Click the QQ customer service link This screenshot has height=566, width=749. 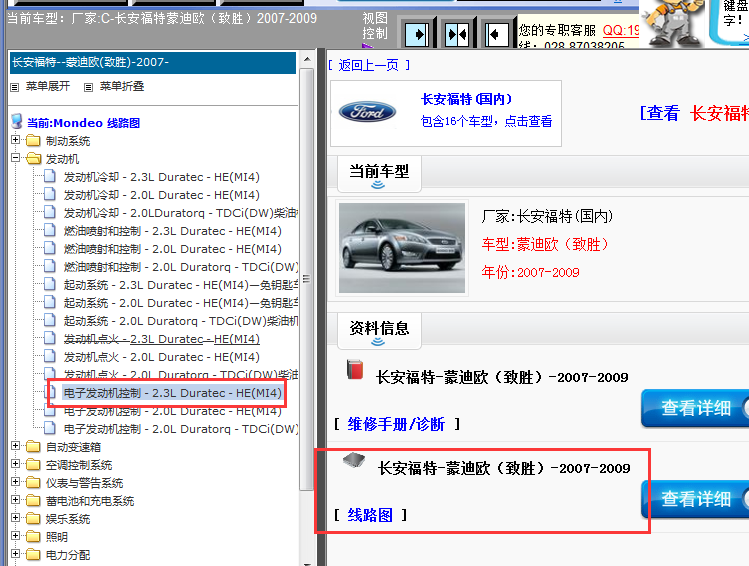pyautogui.click(x=621, y=31)
